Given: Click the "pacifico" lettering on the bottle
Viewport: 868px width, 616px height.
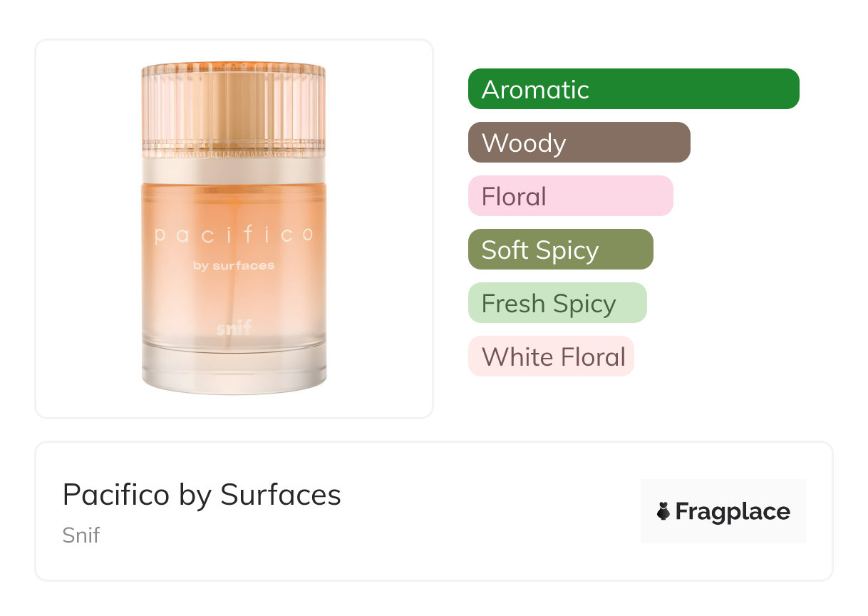Looking at the screenshot, I should pyautogui.click(x=234, y=235).
